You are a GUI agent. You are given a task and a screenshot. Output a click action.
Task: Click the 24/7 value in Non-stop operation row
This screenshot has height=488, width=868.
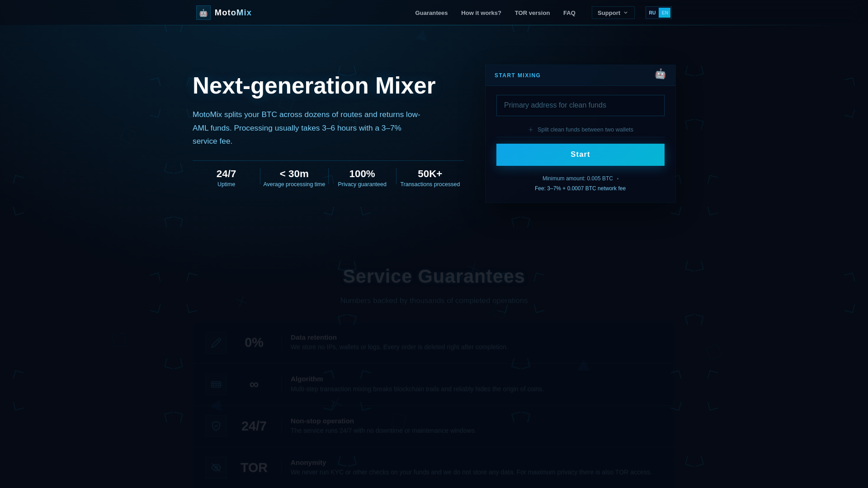[254, 426]
